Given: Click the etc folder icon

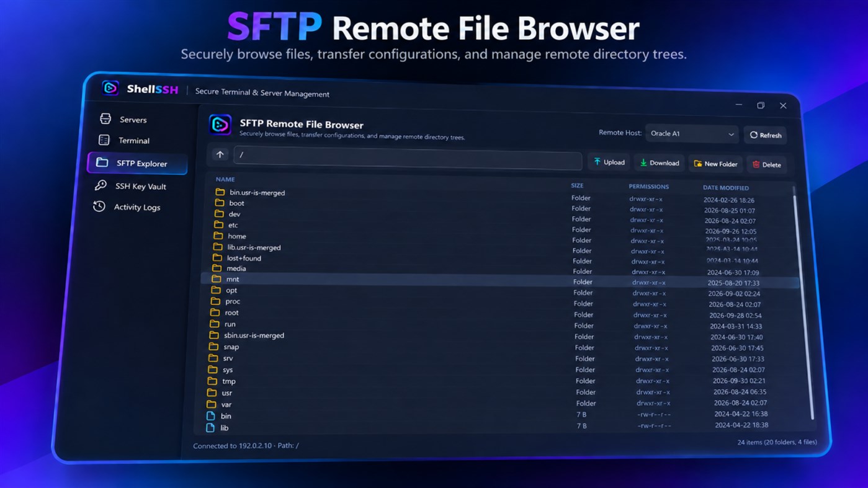Looking at the screenshot, I should [x=218, y=224].
